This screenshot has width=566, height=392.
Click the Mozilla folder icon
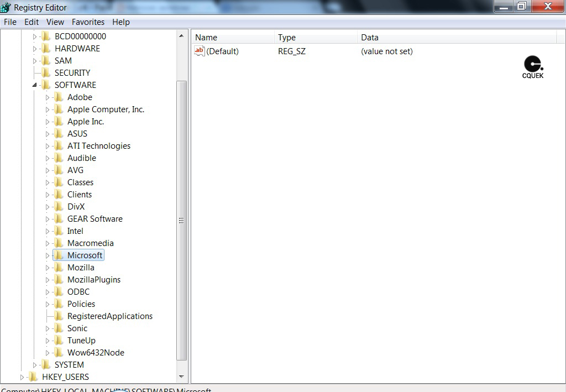point(59,268)
